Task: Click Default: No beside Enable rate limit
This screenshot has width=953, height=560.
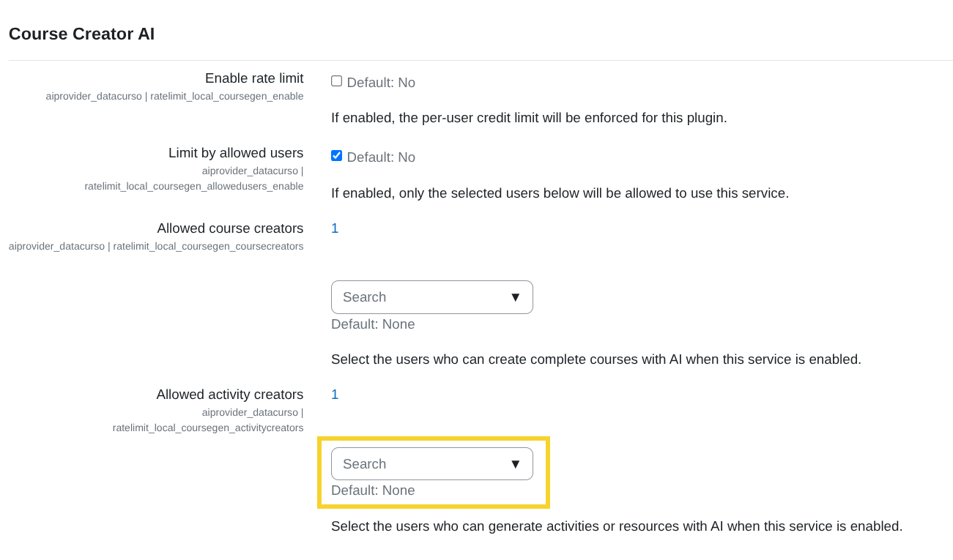Action: pyautogui.click(x=382, y=82)
